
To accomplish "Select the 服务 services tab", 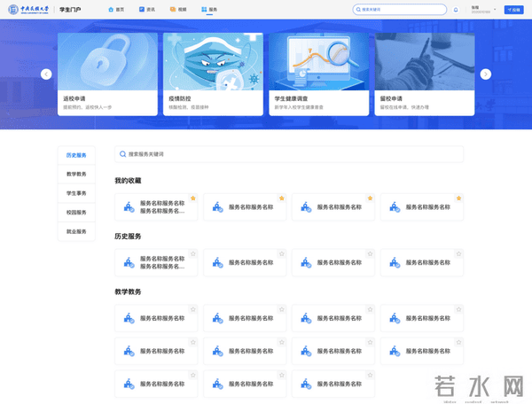I will coord(209,10).
